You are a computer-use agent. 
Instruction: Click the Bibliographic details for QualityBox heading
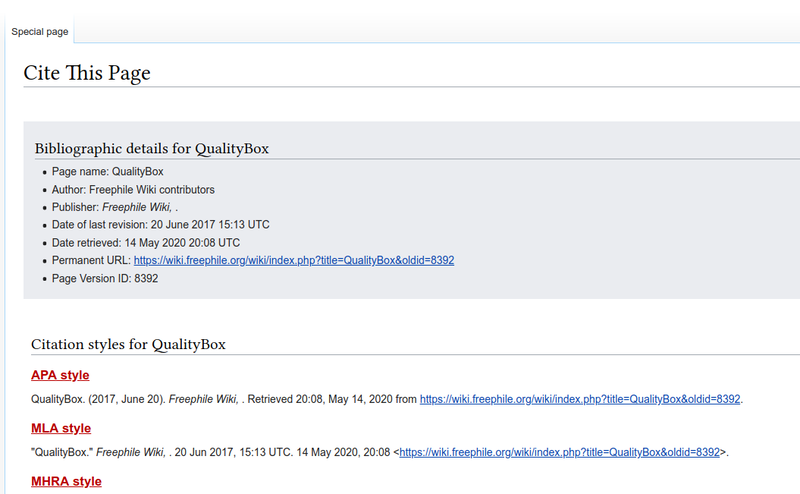pos(151,148)
